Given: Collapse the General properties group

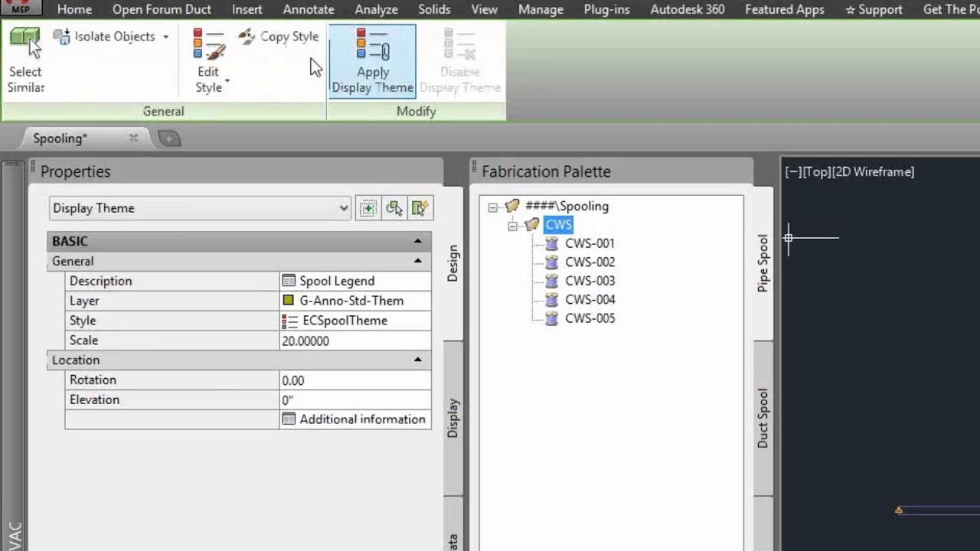Looking at the screenshot, I should click(x=417, y=261).
